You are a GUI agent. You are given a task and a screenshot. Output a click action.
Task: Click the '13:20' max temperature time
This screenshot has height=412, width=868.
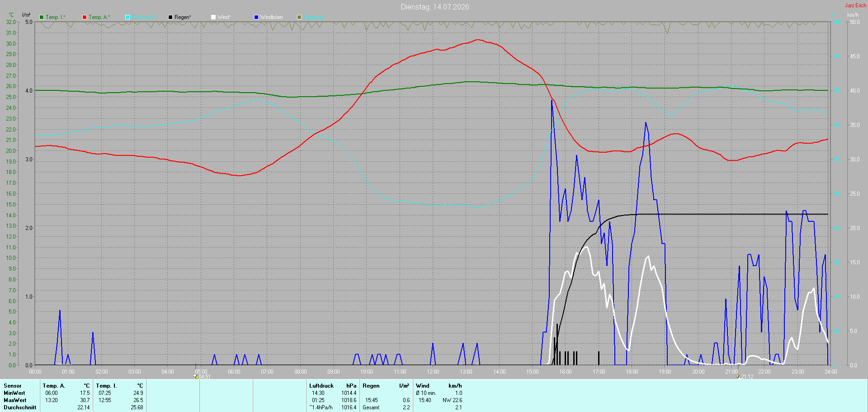(52, 400)
